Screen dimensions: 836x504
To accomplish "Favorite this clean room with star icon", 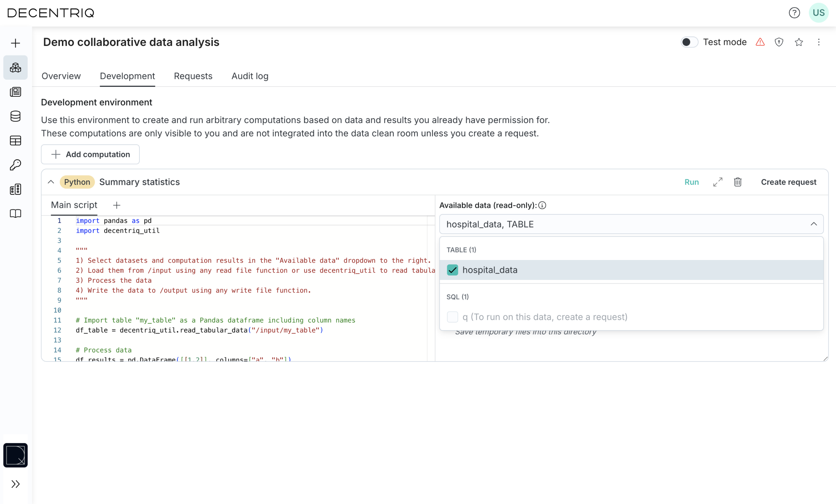I will pyautogui.click(x=799, y=42).
